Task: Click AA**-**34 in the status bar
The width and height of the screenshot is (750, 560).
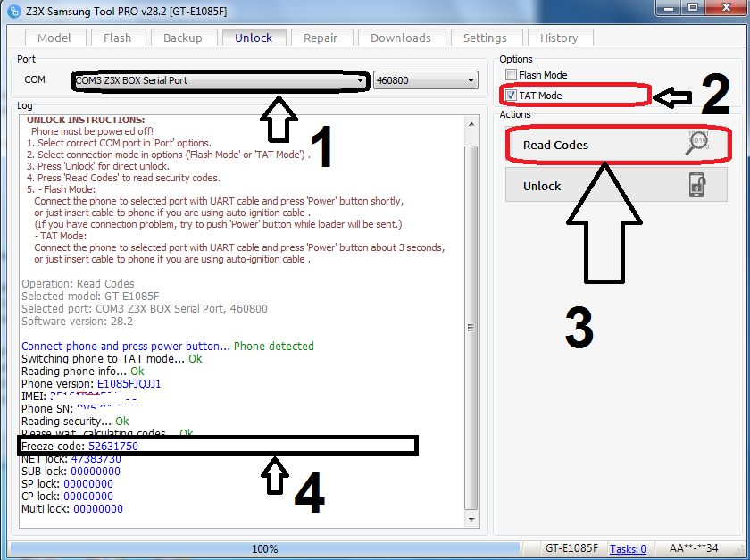Action: pos(694,548)
